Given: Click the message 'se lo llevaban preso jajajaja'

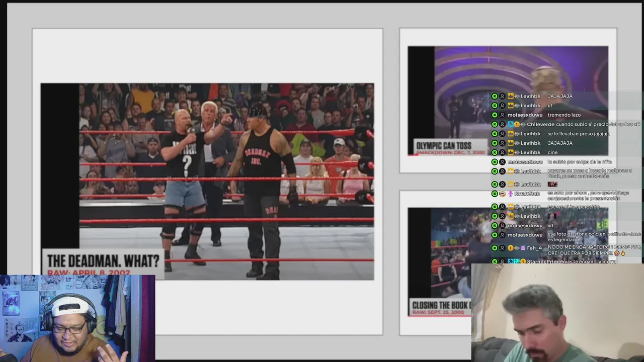Looking at the screenshot, I should click(579, 134).
